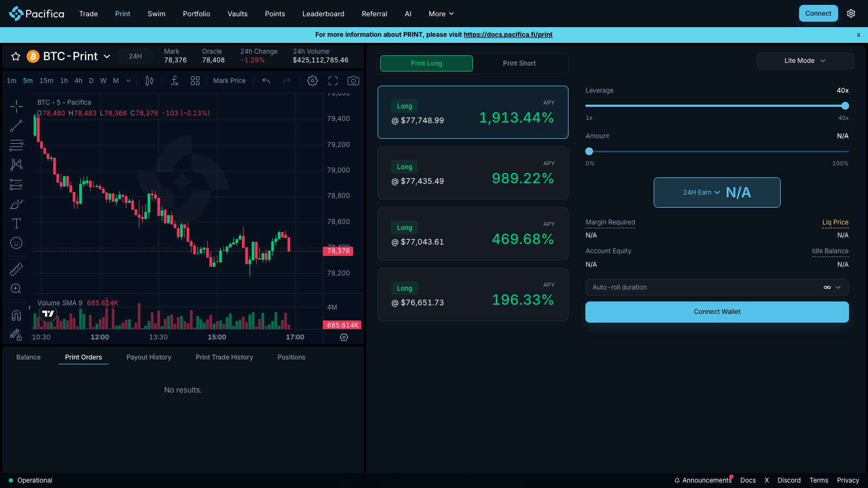Viewport: 868px width, 488px height.
Task: Switch to the Payout History tab
Action: point(149,357)
